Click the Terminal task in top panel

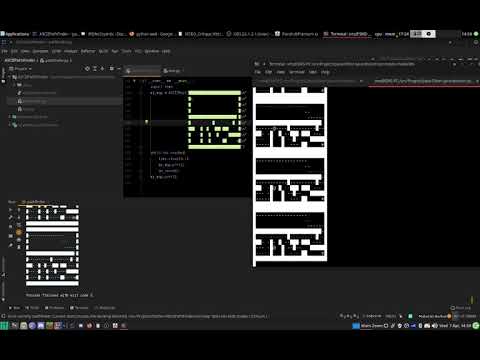pos(347,34)
